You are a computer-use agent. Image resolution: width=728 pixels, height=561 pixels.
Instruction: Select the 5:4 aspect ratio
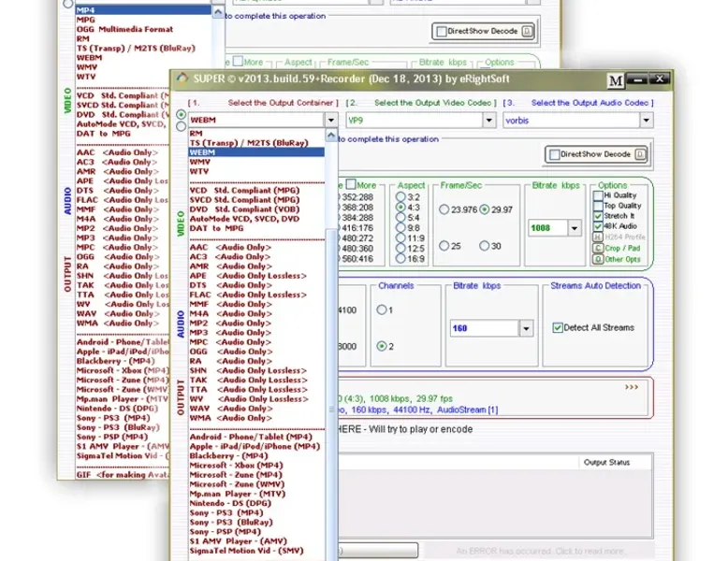tap(400, 217)
